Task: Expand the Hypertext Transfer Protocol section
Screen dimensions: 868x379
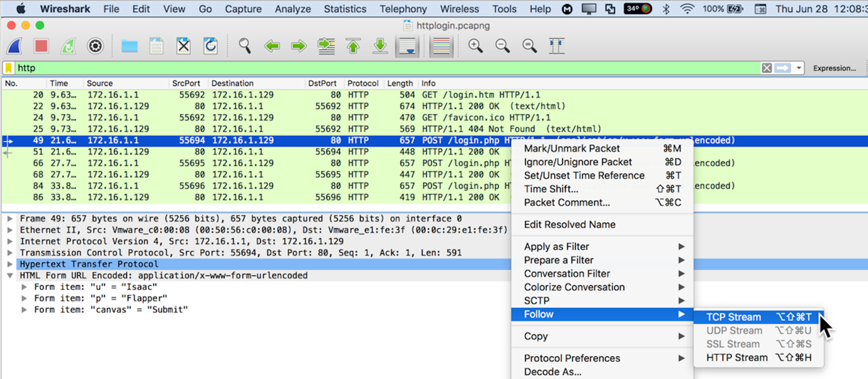Action: click(10, 264)
